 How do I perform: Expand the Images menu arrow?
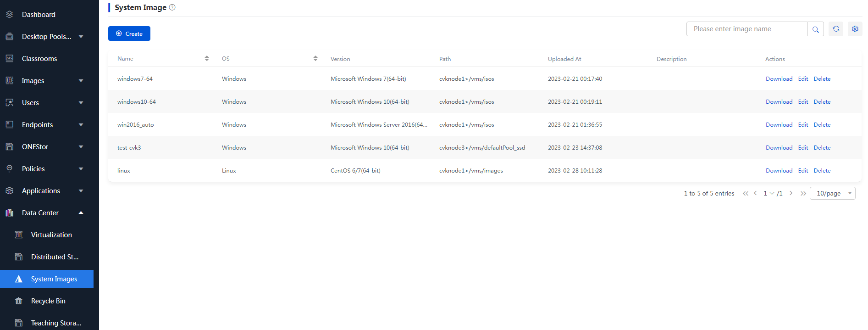pyautogui.click(x=81, y=81)
